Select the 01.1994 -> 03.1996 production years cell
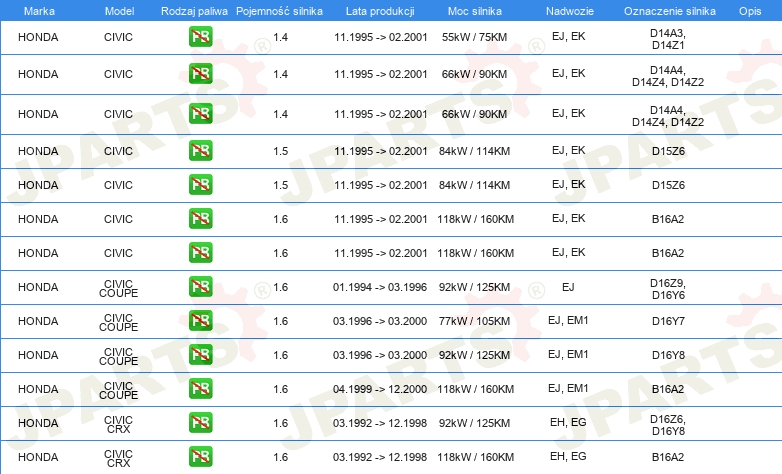Screen dimensions: 782x474 [x=380, y=287]
